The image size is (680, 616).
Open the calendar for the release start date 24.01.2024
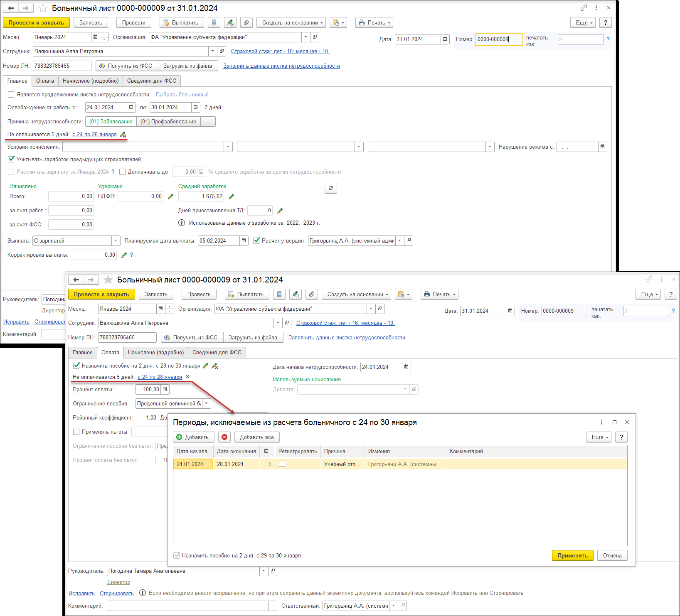pyautogui.click(x=131, y=107)
